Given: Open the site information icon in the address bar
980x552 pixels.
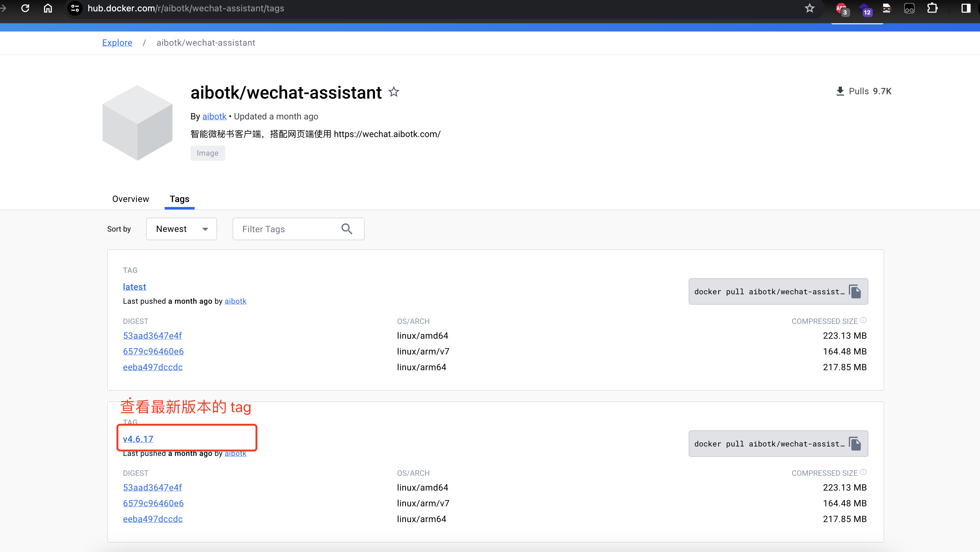Looking at the screenshot, I should point(75,8).
